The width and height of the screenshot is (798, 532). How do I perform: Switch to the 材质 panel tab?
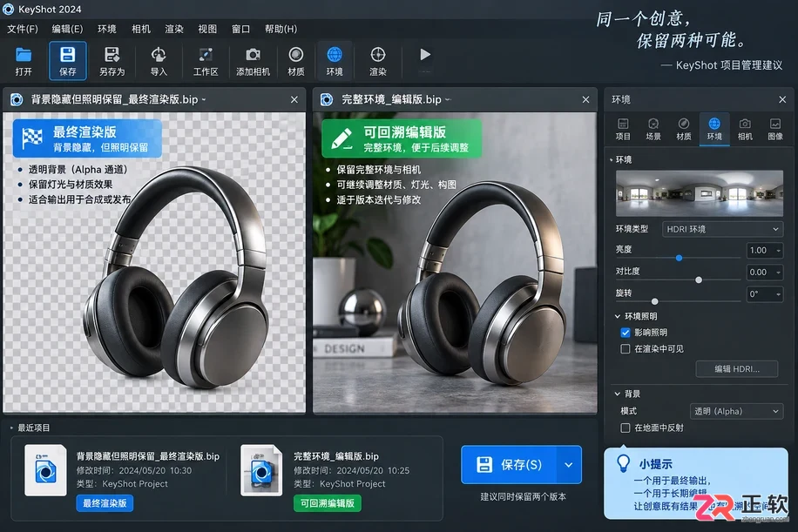tap(684, 129)
